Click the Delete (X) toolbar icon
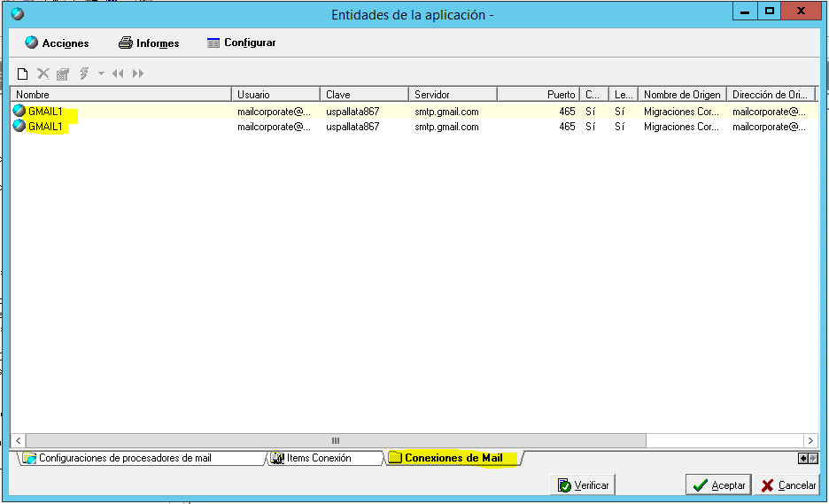This screenshot has height=504, width=829. (43, 74)
